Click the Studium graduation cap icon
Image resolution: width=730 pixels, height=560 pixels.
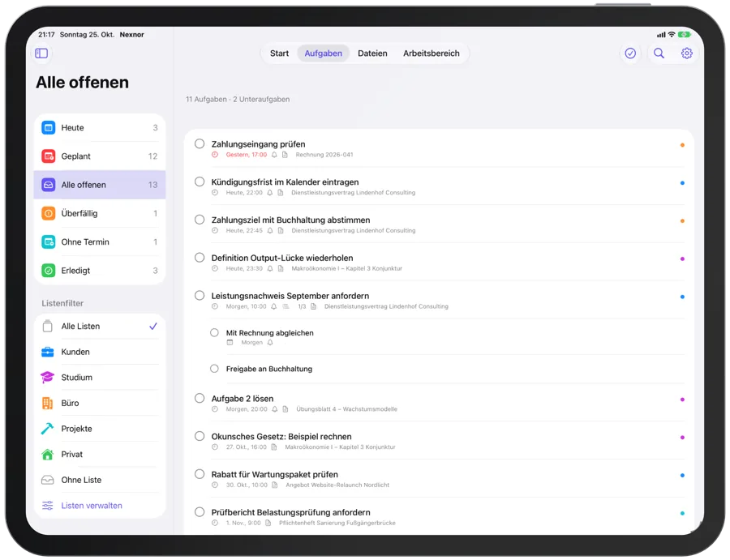pos(48,377)
